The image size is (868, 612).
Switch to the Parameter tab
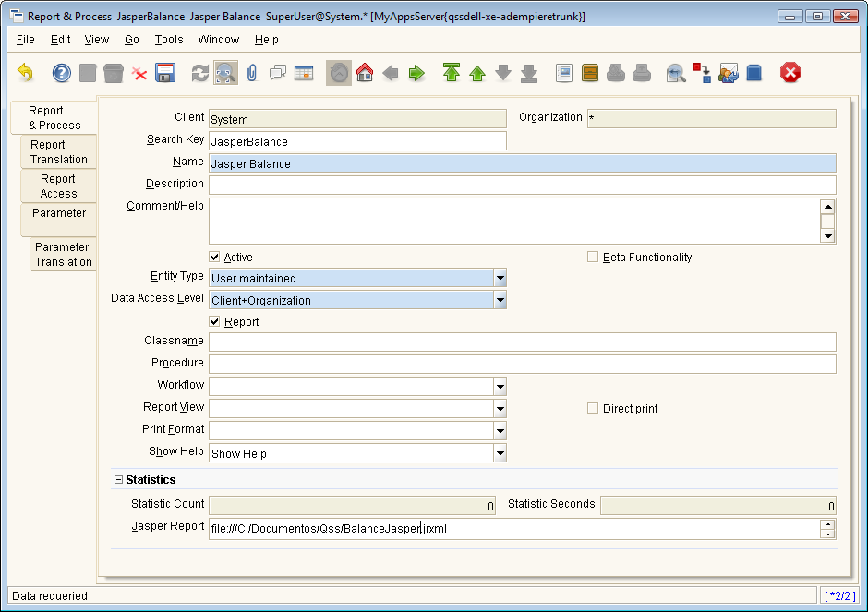point(59,220)
